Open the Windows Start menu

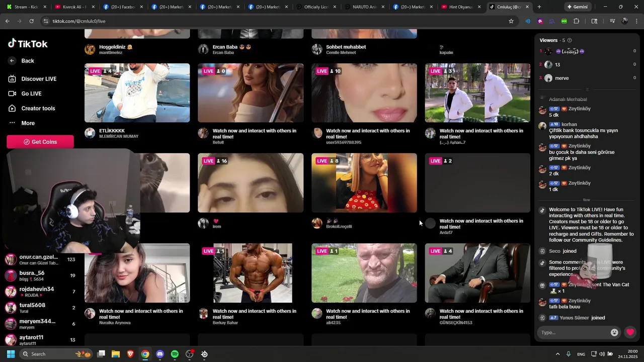click(x=11, y=354)
